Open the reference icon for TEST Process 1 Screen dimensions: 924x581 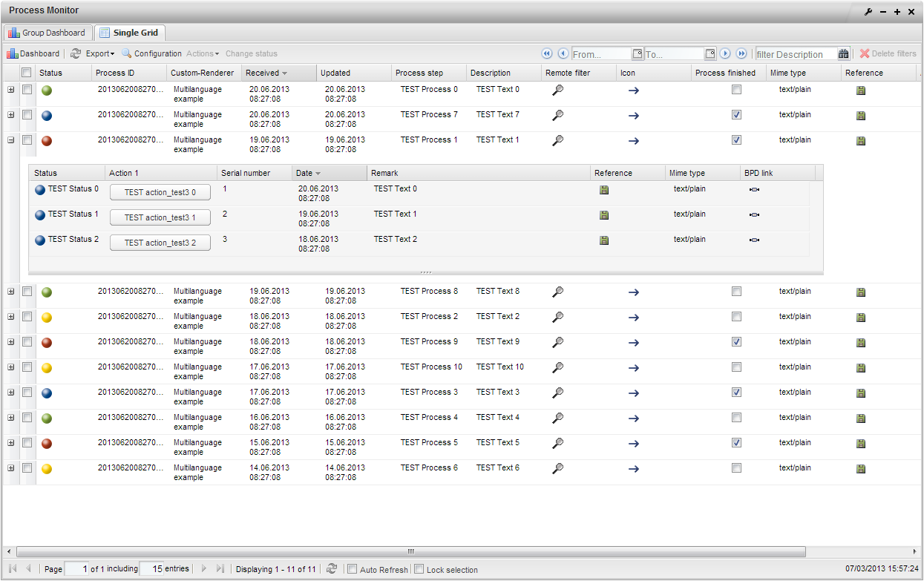tap(861, 141)
